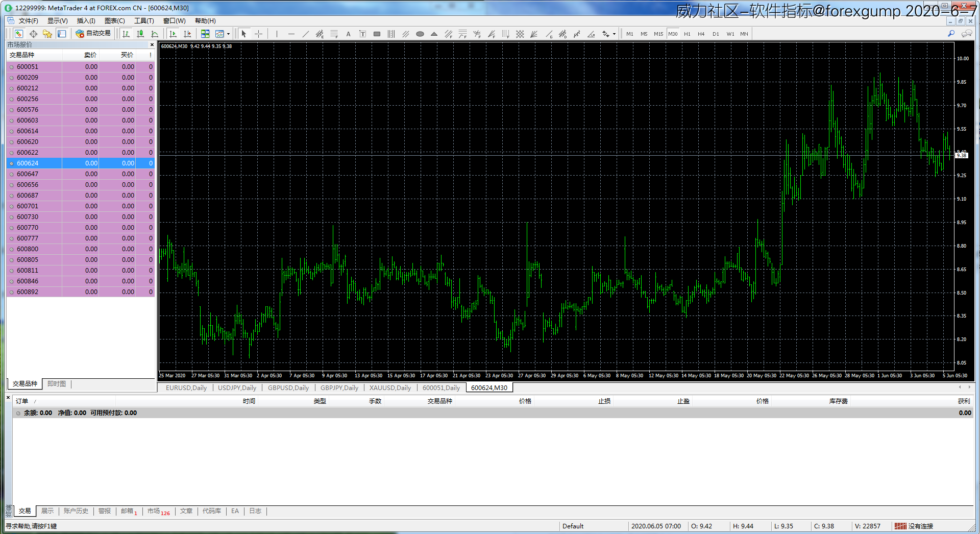
Task: Select symbol 600730 in market watch
Action: click(81, 216)
